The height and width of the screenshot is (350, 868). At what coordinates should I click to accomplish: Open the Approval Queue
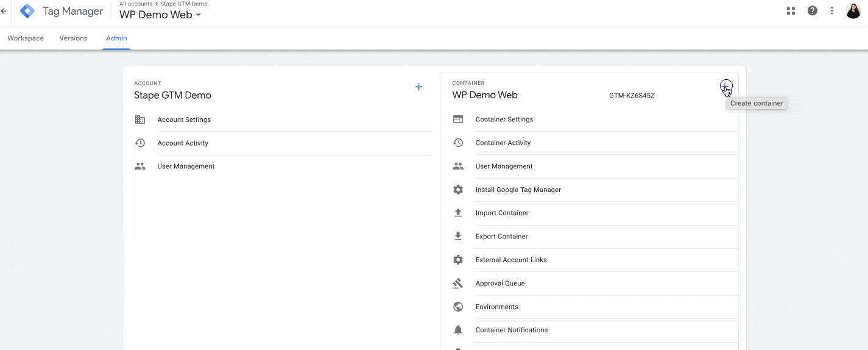pos(499,284)
